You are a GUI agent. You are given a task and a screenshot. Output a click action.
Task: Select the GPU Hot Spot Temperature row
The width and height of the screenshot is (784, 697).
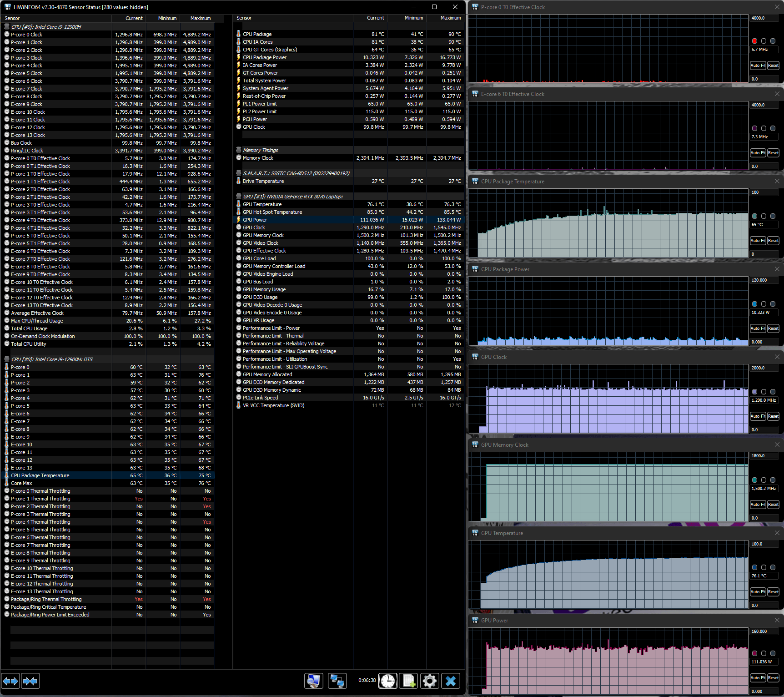click(x=349, y=212)
